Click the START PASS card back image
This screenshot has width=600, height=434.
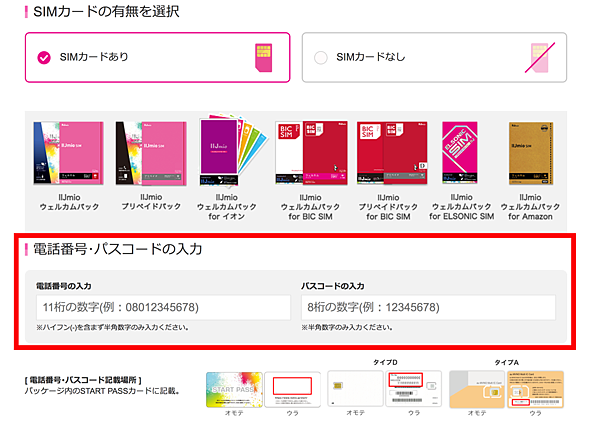[x=292, y=390]
